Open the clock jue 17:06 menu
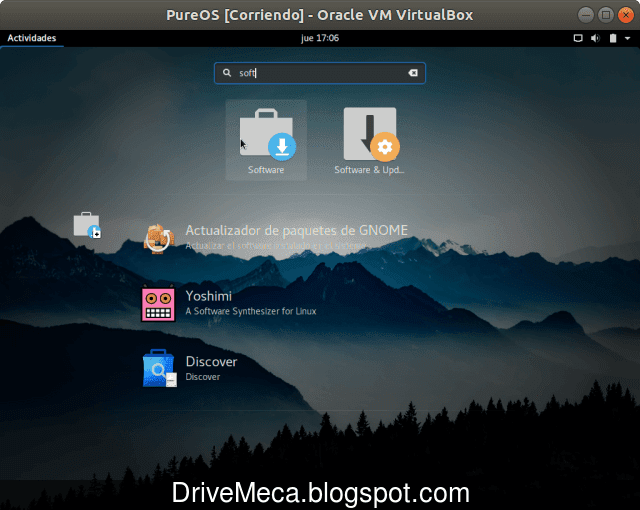This screenshot has width=640, height=510. (320, 38)
